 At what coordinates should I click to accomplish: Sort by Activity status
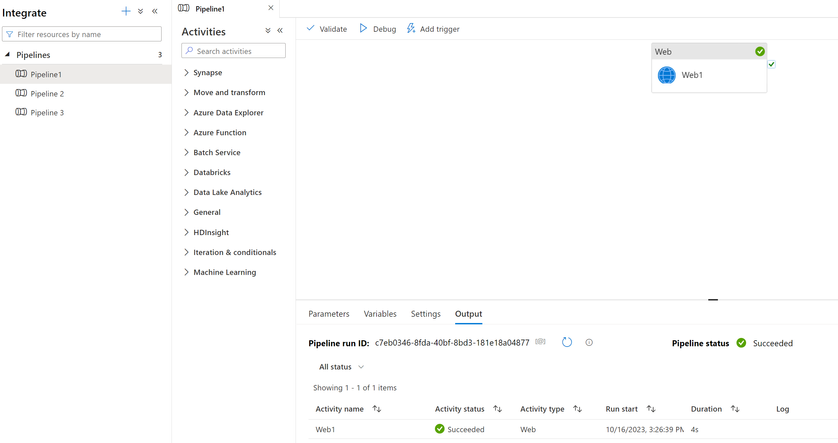pyautogui.click(x=498, y=409)
